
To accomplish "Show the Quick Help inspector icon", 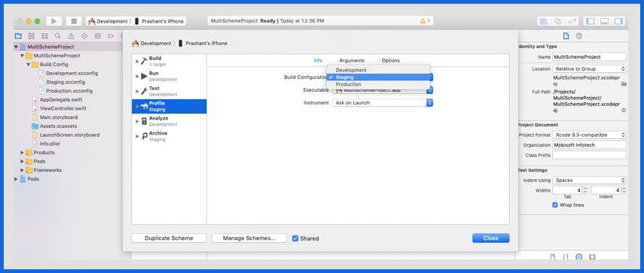I will coord(579,36).
